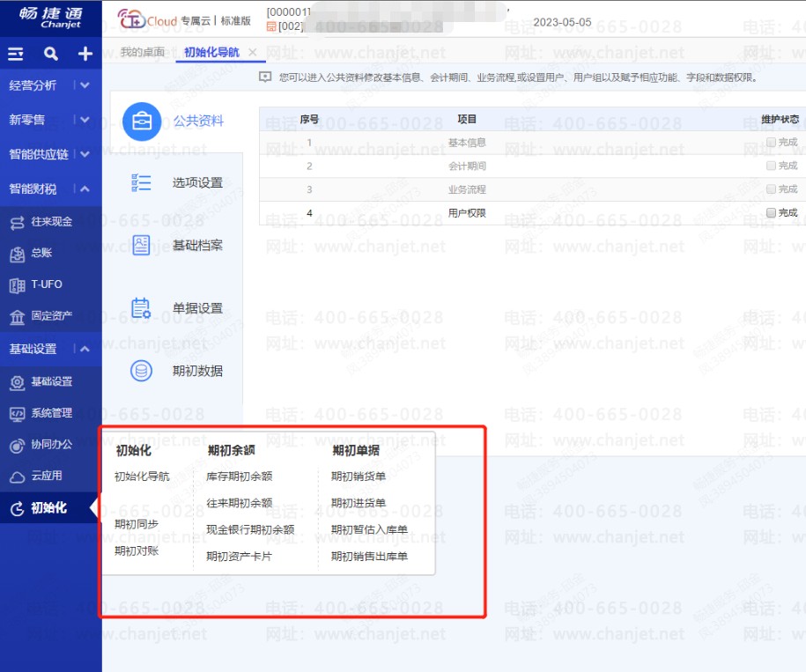Open 期初资产卡片 menu entry
The width and height of the screenshot is (806, 672).
[239, 557]
